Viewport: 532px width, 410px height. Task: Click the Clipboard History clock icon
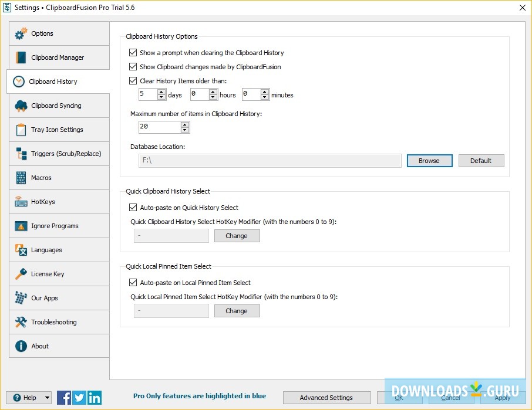pyautogui.click(x=19, y=82)
